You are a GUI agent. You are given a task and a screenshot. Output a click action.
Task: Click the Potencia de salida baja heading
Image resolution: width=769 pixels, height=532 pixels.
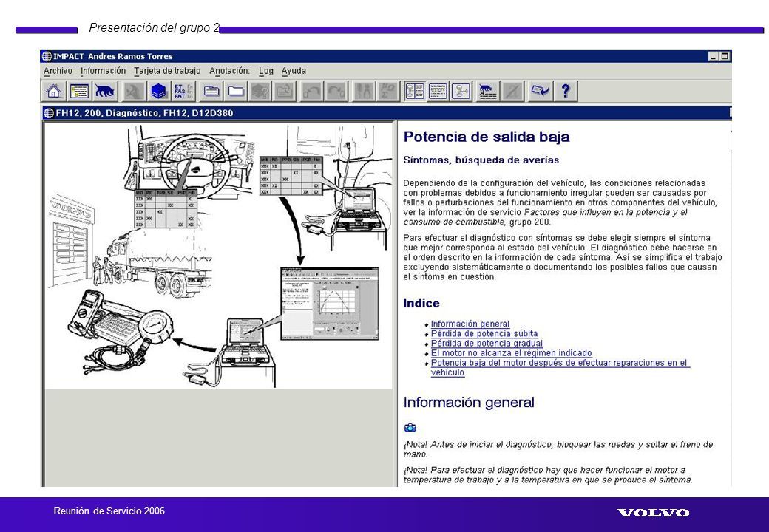487,137
